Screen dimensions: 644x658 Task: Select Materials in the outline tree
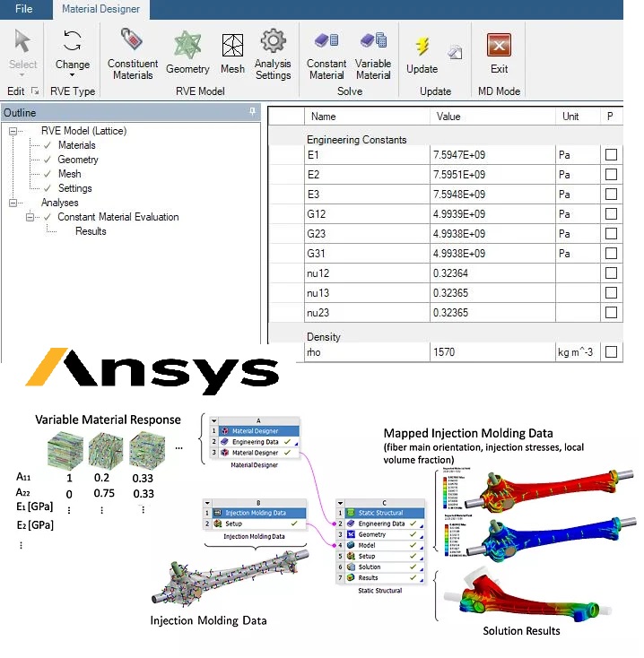77,145
